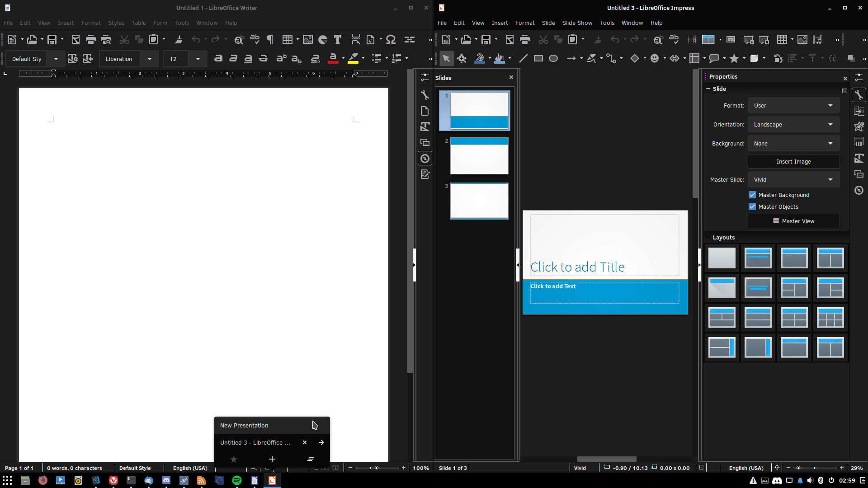Click Impress Save icon

(486, 40)
